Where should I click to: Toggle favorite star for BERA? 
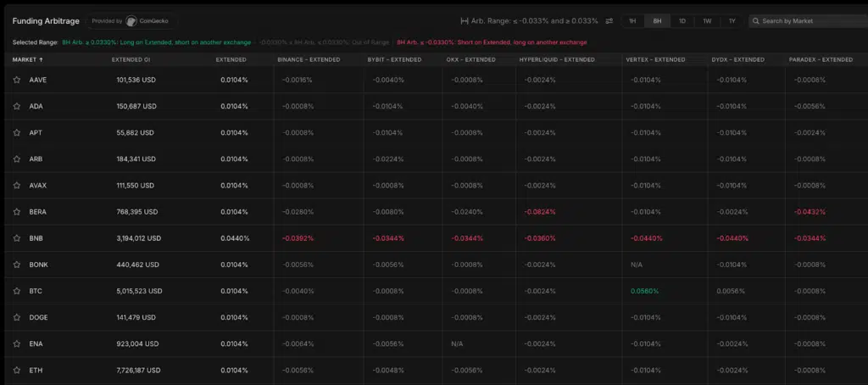pos(17,212)
